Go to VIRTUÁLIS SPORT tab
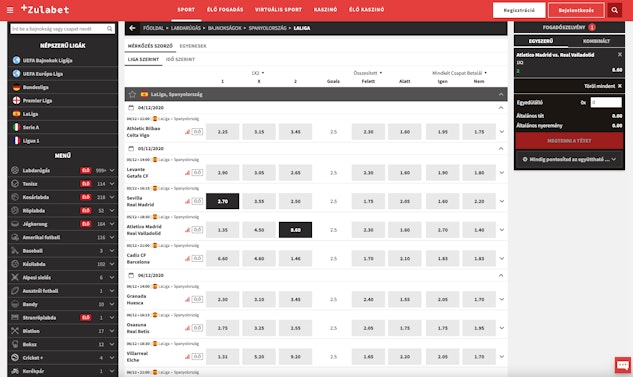This screenshot has width=633, height=377. coord(278,9)
